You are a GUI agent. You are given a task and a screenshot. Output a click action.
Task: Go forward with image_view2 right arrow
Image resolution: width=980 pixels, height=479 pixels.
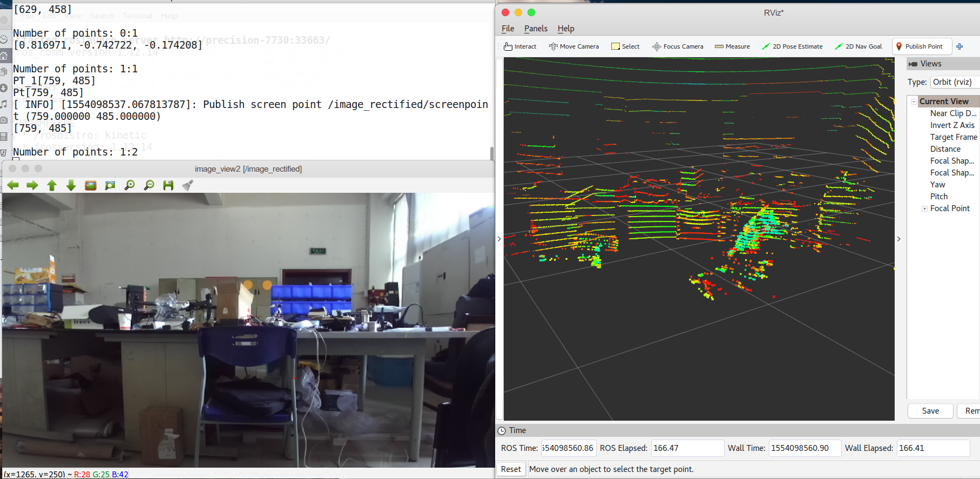click(x=32, y=185)
